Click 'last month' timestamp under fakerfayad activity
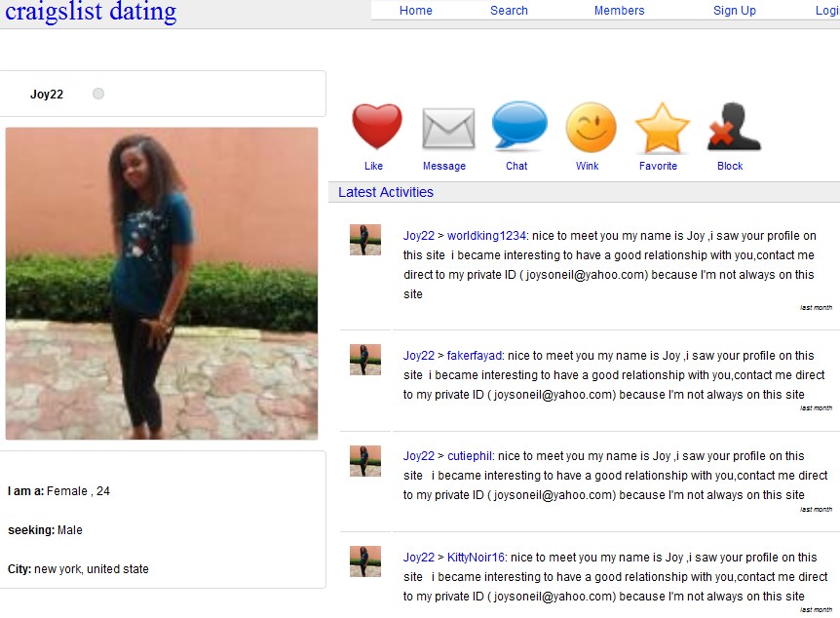The image size is (840, 618). (816, 408)
